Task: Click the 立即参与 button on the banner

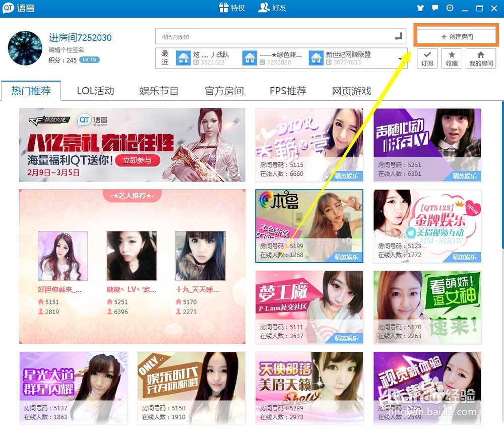Action: click(x=137, y=160)
